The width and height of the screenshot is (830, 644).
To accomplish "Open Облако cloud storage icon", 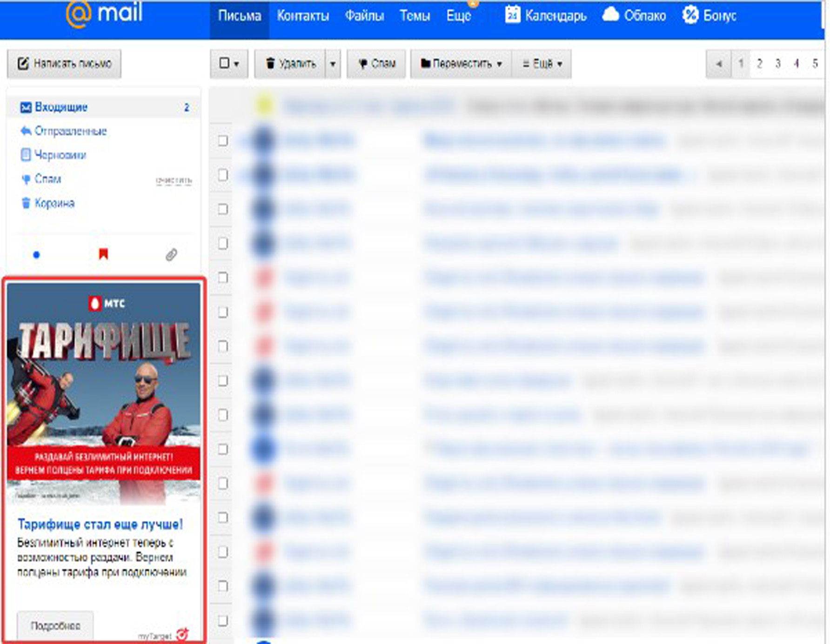I will coord(610,15).
